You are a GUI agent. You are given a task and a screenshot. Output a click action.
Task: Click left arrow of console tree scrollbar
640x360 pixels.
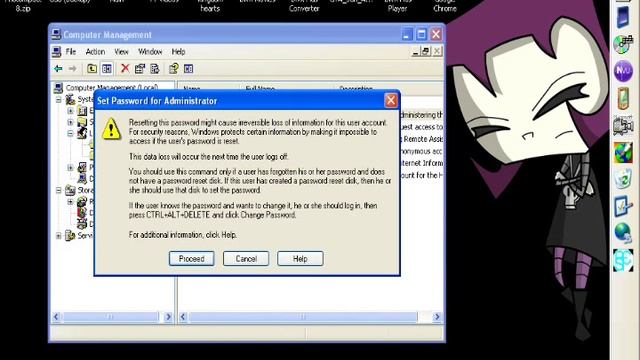pos(56,317)
